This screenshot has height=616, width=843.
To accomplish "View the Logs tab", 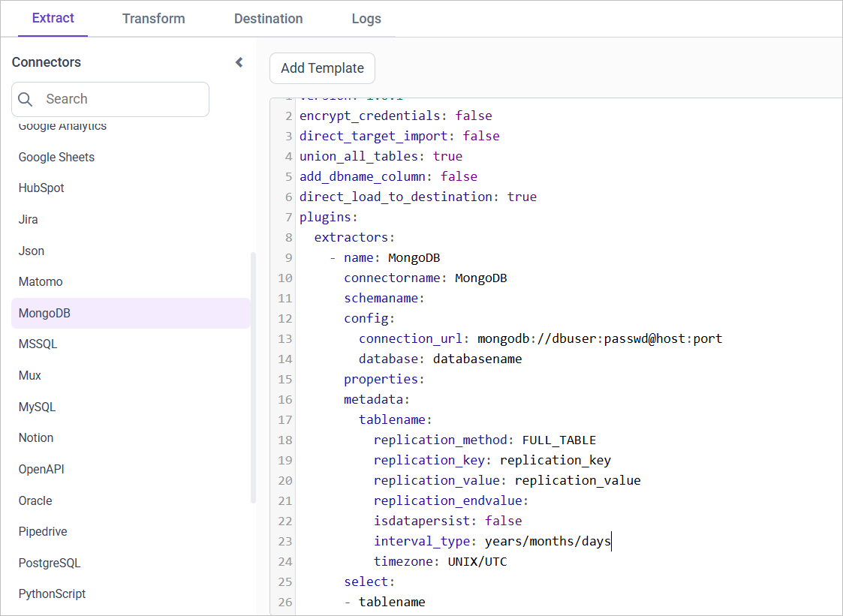I will coord(366,18).
